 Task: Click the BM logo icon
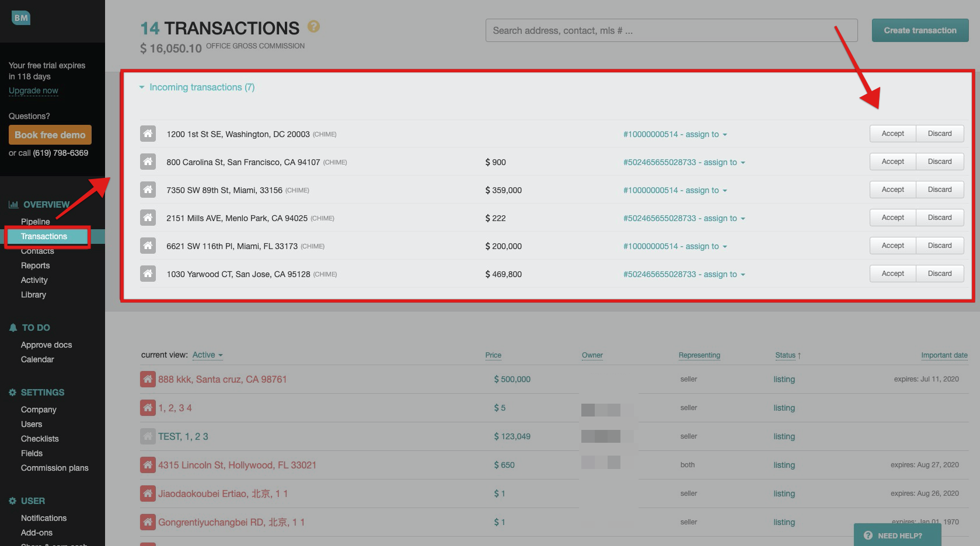(x=21, y=18)
